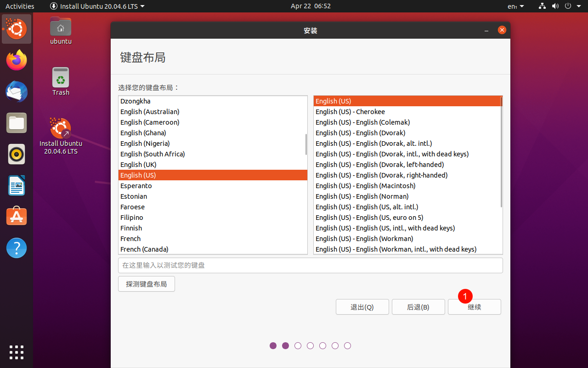Open en input source dropdown
The height and width of the screenshot is (368, 588).
(515, 6)
